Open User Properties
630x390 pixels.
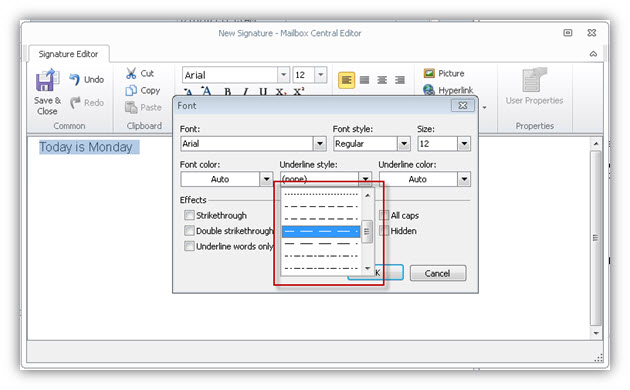(x=534, y=86)
